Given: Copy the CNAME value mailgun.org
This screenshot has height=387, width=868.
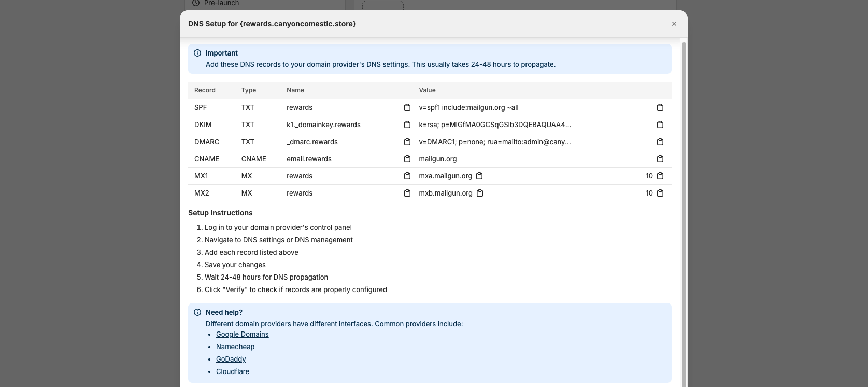Looking at the screenshot, I should 660,159.
